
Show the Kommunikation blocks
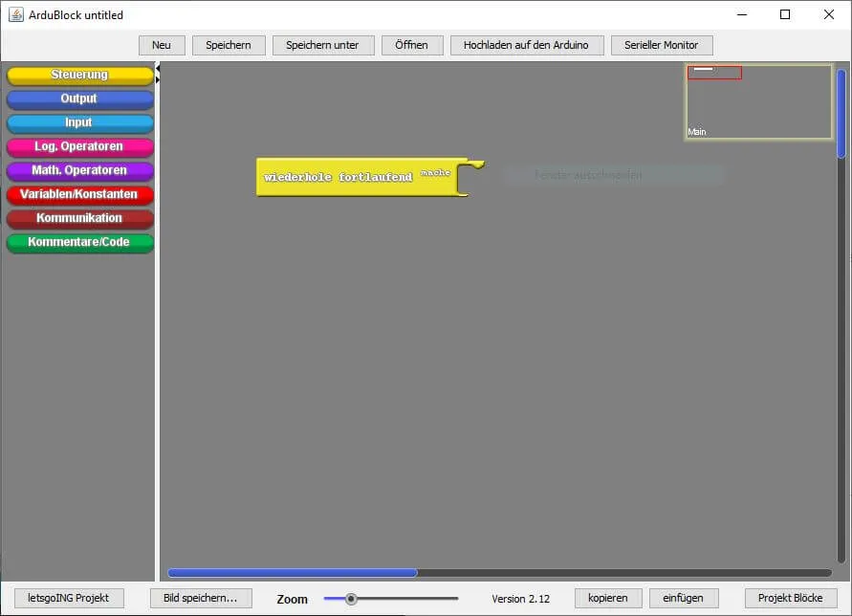79,218
